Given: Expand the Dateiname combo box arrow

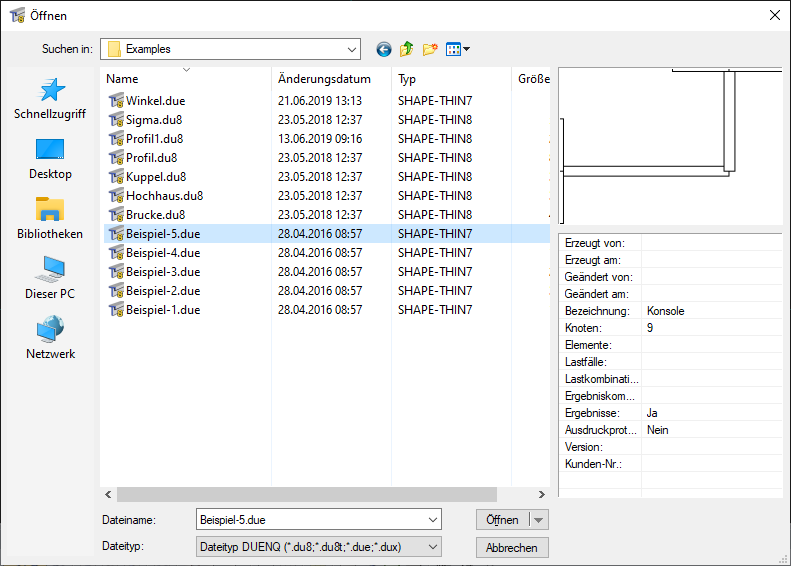Looking at the screenshot, I should click(432, 520).
